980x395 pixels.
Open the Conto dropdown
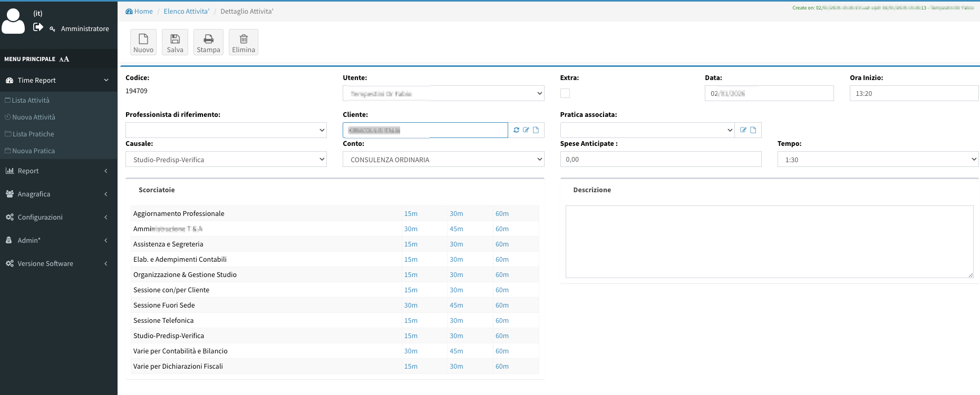pos(443,160)
